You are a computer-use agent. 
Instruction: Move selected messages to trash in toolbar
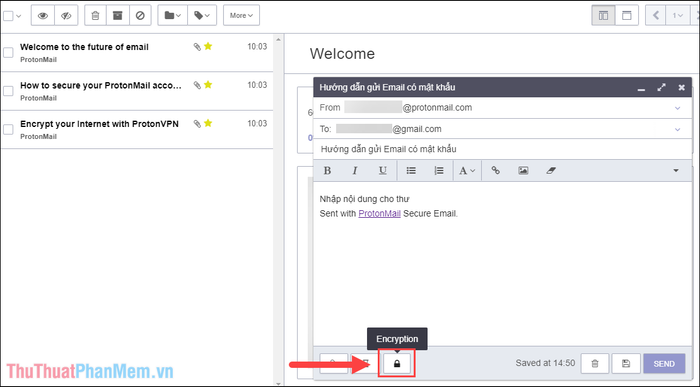point(95,16)
